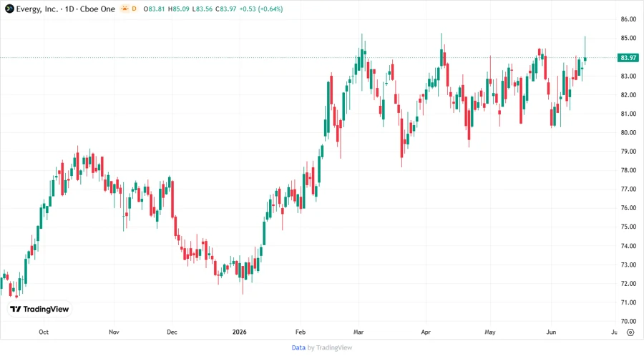Open the 'Data' link below chart

click(298, 348)
